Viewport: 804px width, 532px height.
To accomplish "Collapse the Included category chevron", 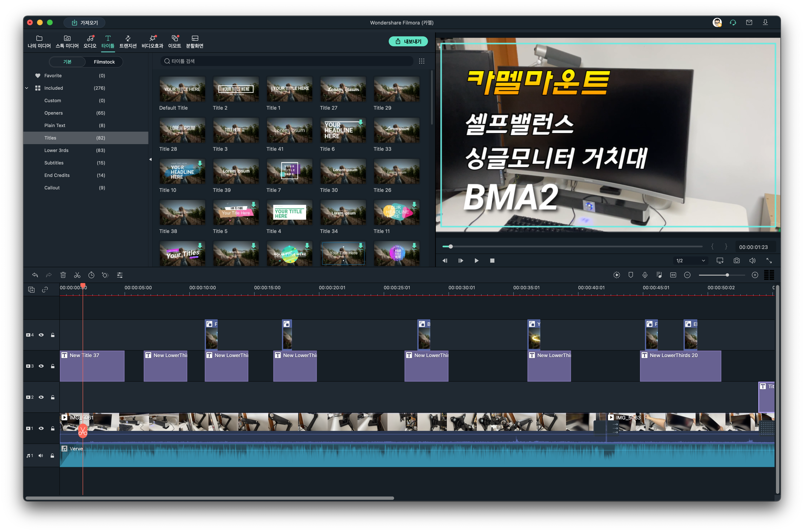I will coord(27,88).
